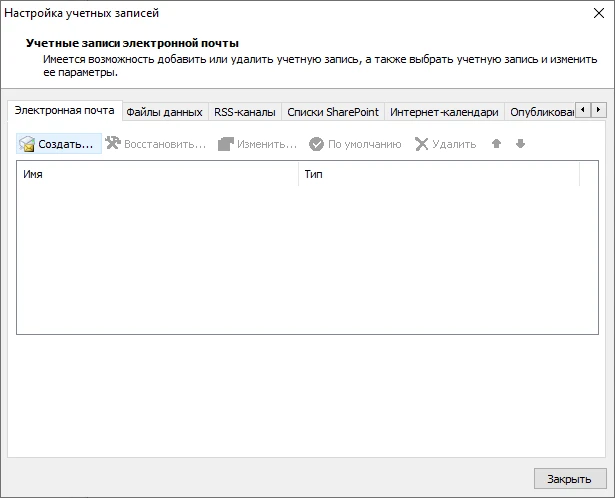Click the Создать new account icon
The width and height of the screenshot is (615, 498).
pyautogui.click(x=27, y=144)
